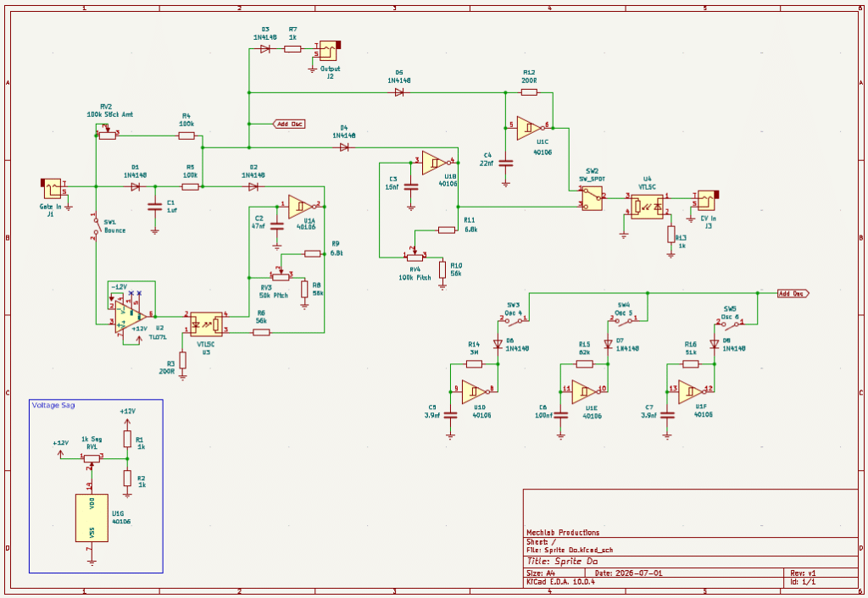This screenshot has width=868, height=598.
Task: Select the C5 3.9nf capacitor symbol
Action: click(451, 414)
